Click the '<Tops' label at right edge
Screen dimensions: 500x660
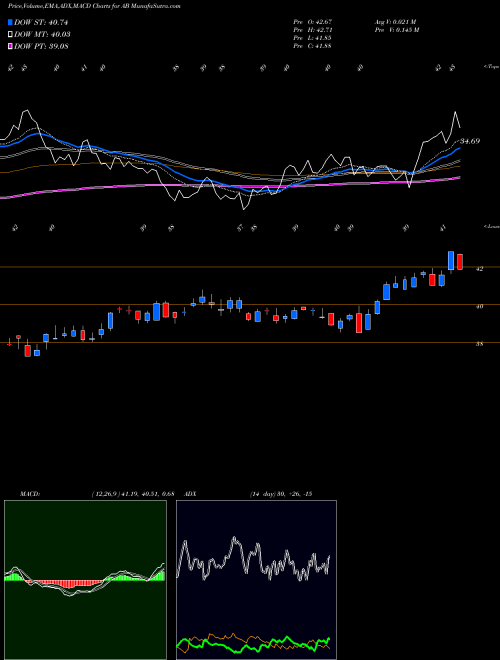point(491,67)
